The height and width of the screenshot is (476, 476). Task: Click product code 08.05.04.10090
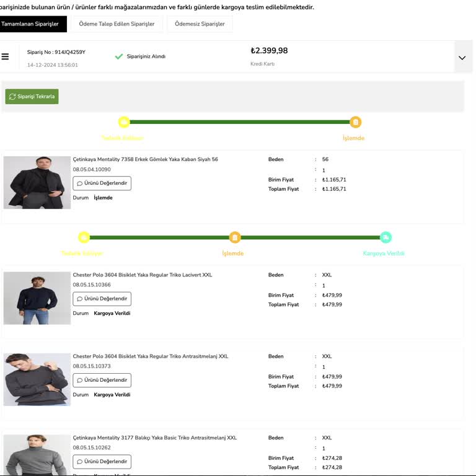92,169
